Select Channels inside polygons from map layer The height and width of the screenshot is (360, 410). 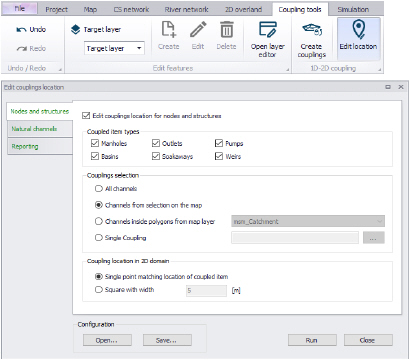click(98, 221)
